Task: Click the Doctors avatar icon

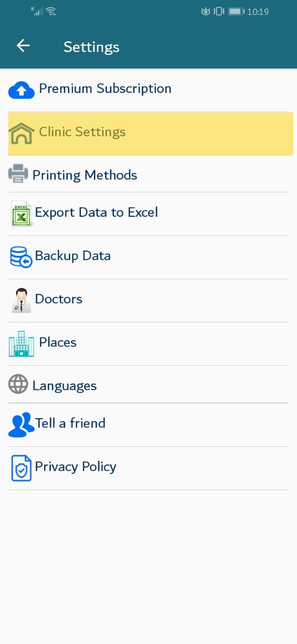Action: pos(21,300)
